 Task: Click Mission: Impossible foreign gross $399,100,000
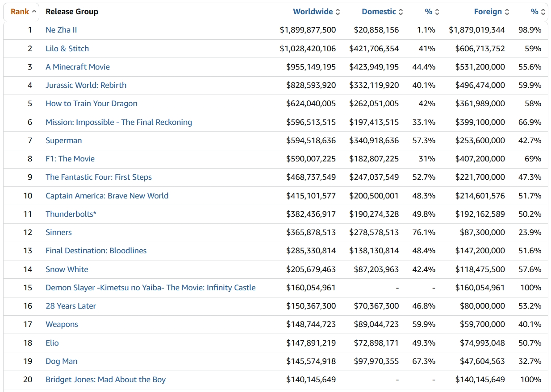[x=480, y=122]
